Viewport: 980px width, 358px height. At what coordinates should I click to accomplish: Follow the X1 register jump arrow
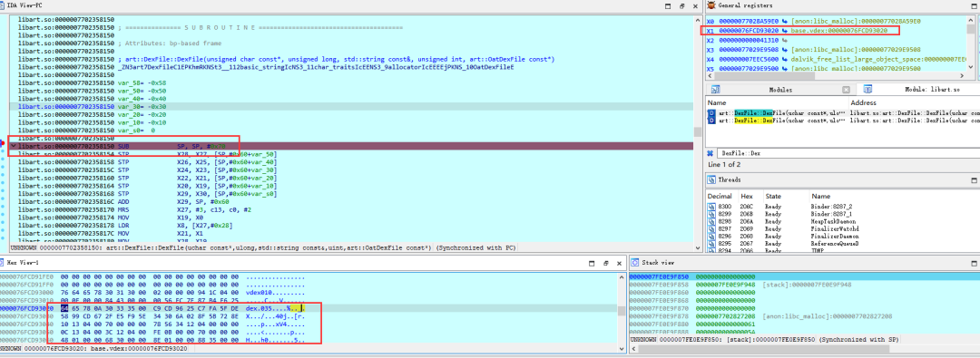pyautogui.click(x=781, y=30)
